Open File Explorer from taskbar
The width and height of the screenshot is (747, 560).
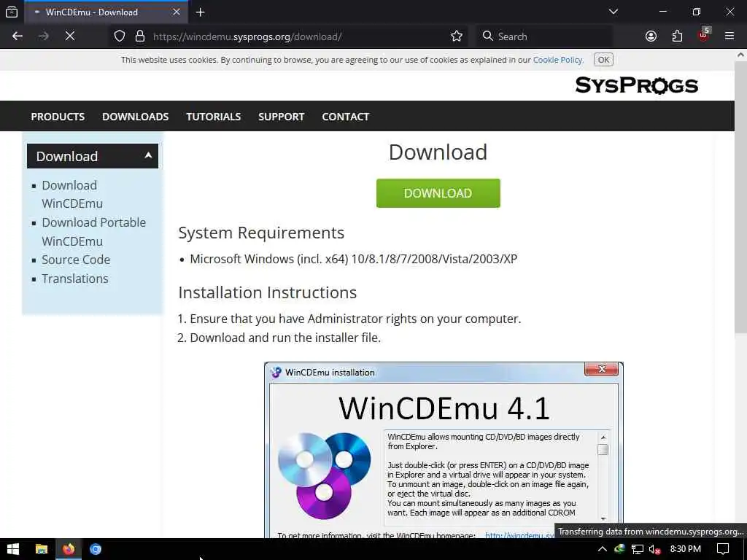tap(42, 549)
